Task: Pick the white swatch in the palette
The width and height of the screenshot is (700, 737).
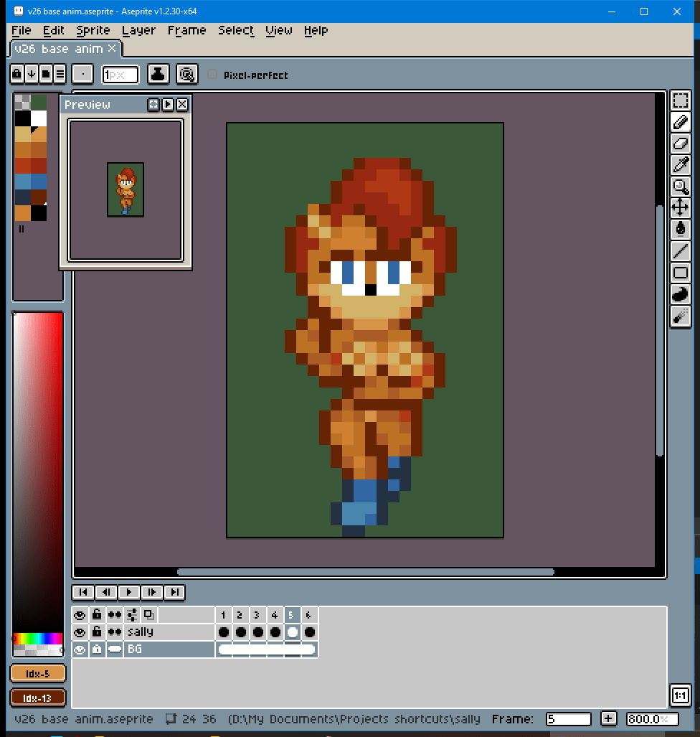Action: coord(39,118)
